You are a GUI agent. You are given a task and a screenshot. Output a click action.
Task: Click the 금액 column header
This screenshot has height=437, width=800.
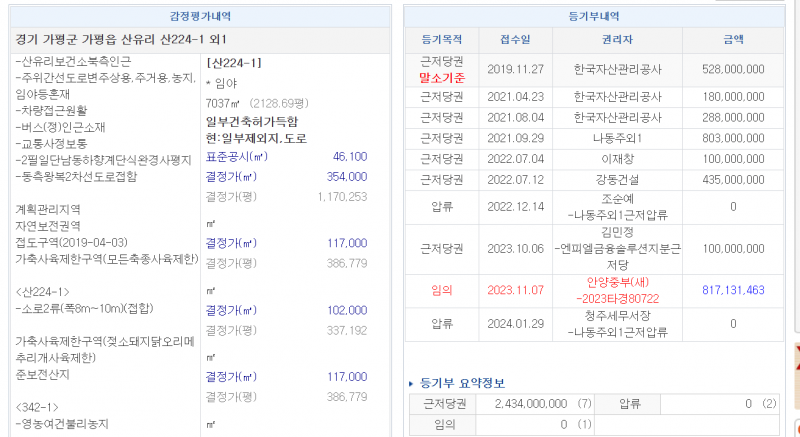(x=733, y=40)
